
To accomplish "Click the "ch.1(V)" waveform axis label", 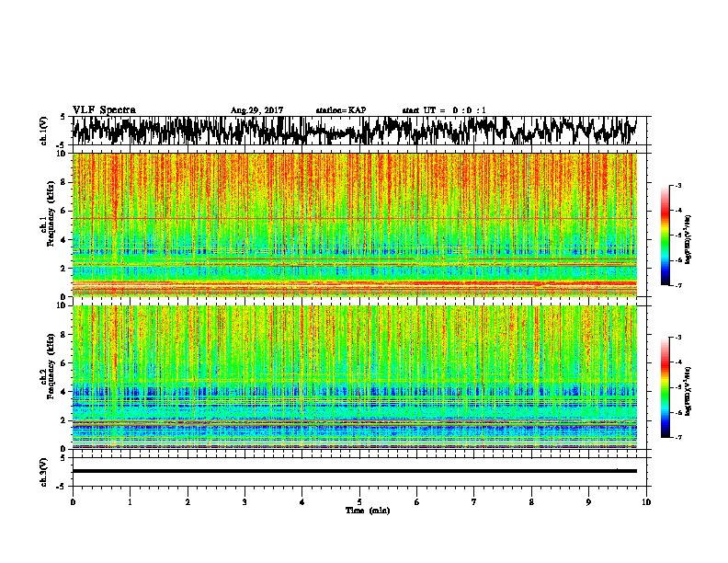I will coord(44,131).
